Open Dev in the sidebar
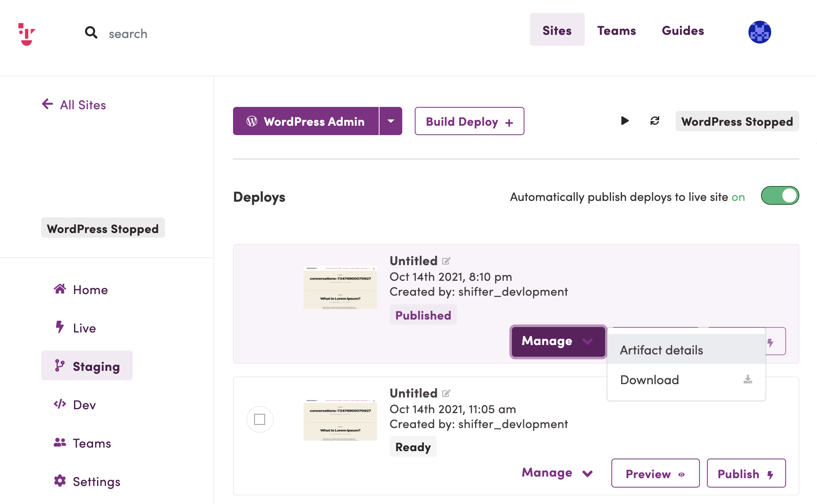The width and height of the screenshot is (817, 504). 75,405
